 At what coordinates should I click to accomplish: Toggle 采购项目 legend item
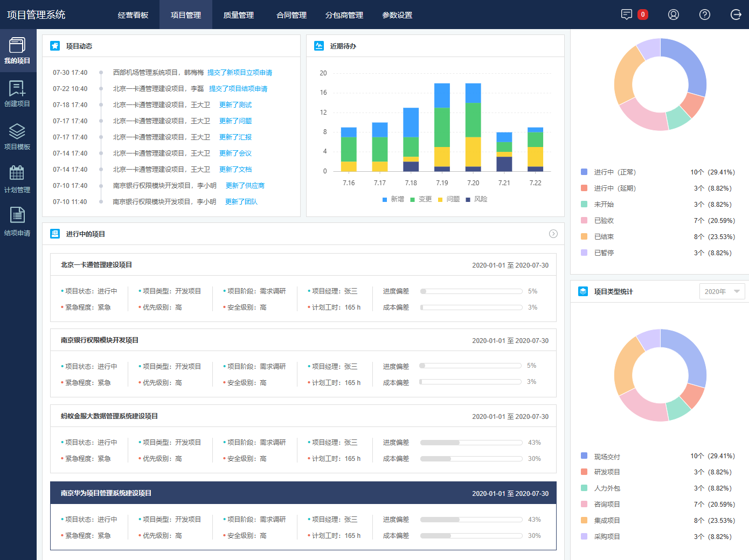pyautogui.click(x=601, y=537)
